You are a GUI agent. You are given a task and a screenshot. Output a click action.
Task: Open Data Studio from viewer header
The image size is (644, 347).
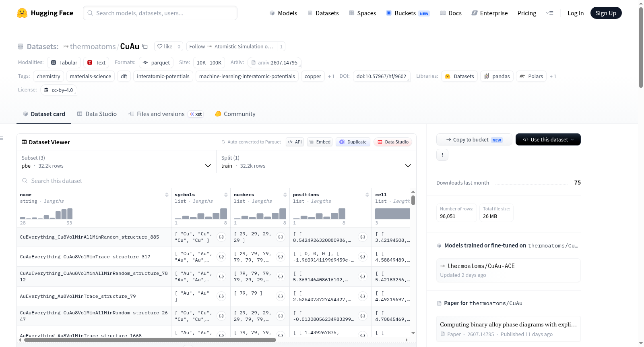point(393,142)
